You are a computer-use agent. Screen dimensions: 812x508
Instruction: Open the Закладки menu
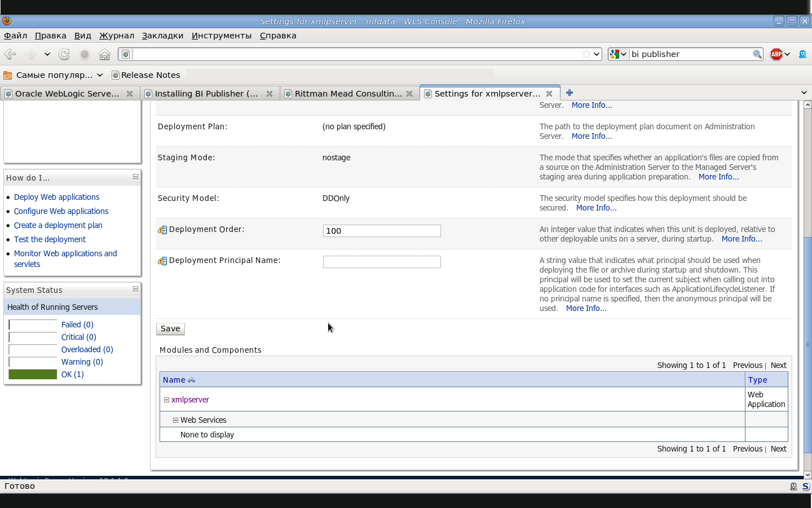[162, 36]
